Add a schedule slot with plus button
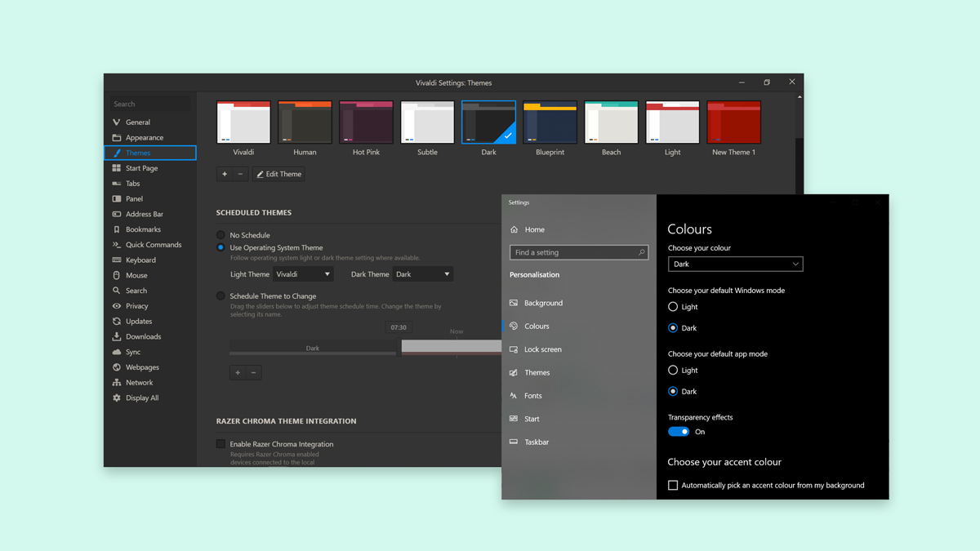The image size is (980, 551). click(x=238, y=373)
